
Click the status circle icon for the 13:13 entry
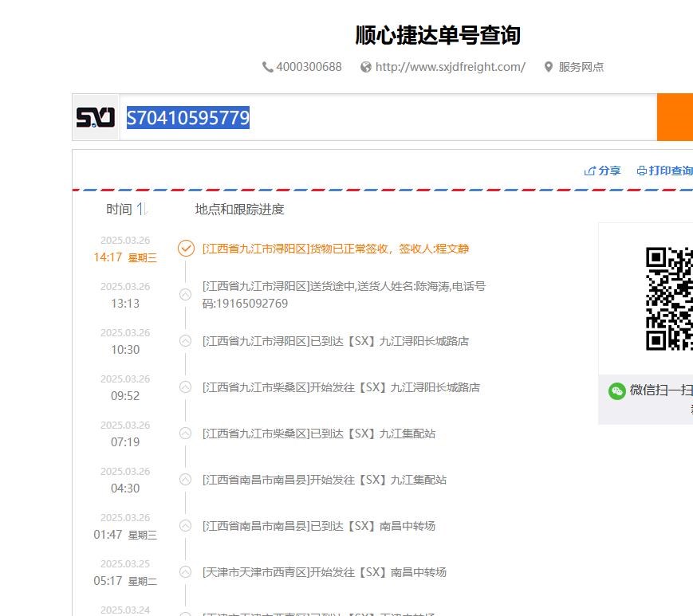pyautogui.click(x=186, y=295)
